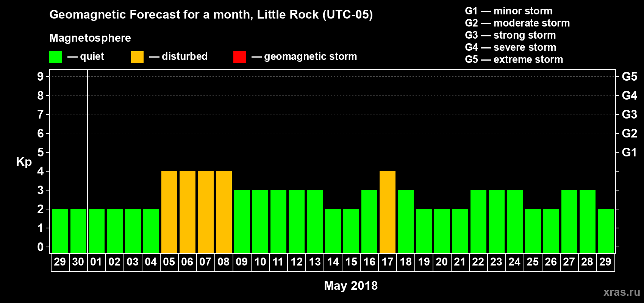
Task: Click the G3 strong storm legend text
Action: 510,35
